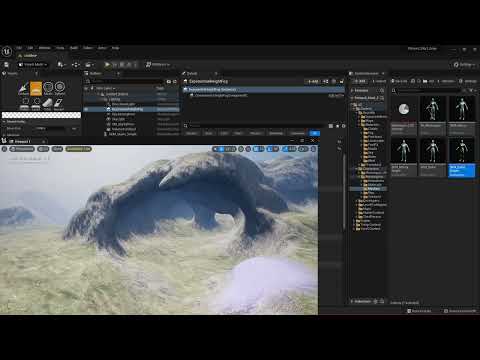This screenshot has height=360, width=480.
Task: Select the blue highlighted mannequin asset
Action: (461, 157)
